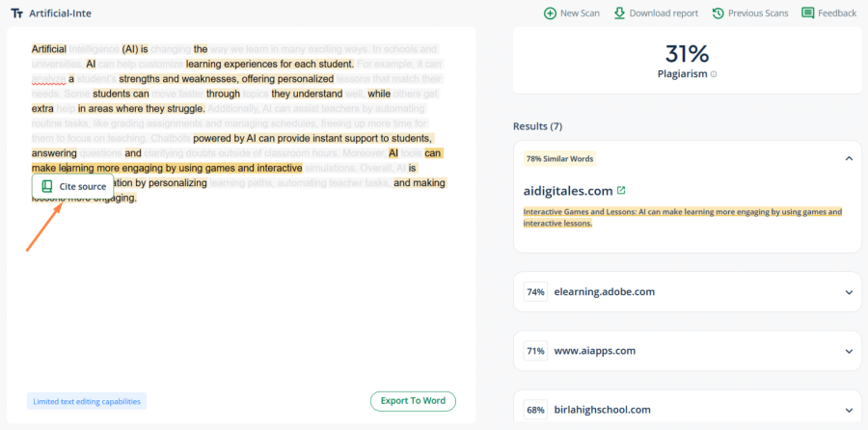Expand the www.aiapps.com result
This screenshot has width=868, height=430.
[x=848, y=351]
